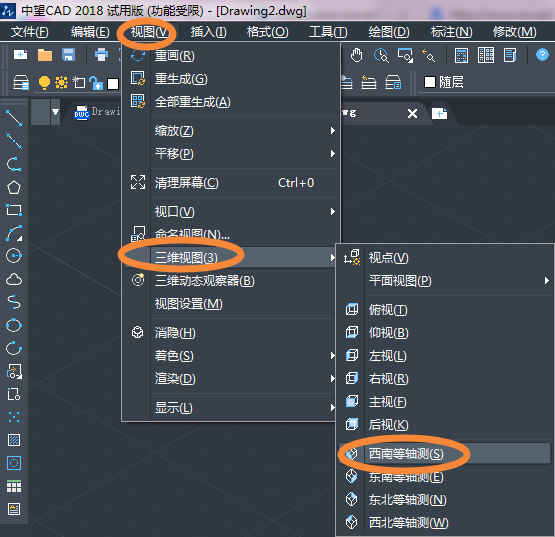Expand the 平面视图(P) submenu

[x=459, y=281]
